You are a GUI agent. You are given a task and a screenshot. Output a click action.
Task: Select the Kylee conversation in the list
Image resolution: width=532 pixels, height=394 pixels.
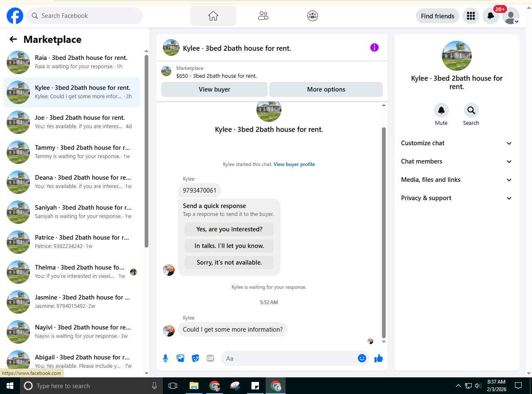(71, 92)
